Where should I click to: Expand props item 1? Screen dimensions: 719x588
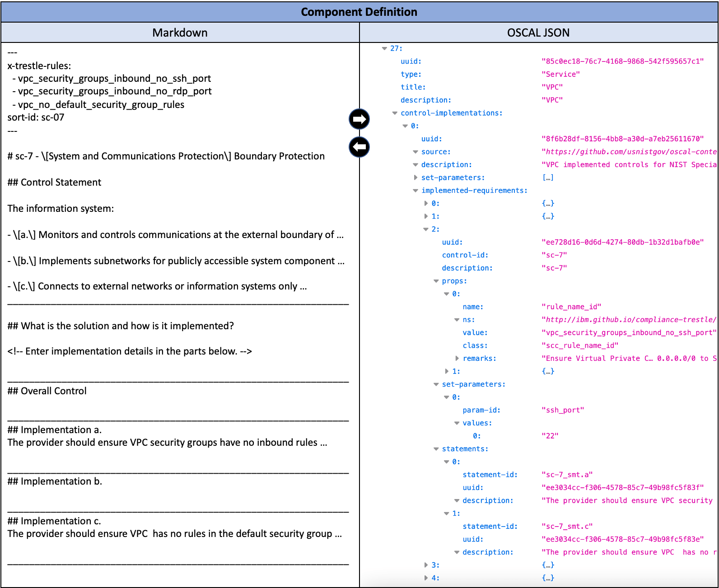tap(447, 371)
